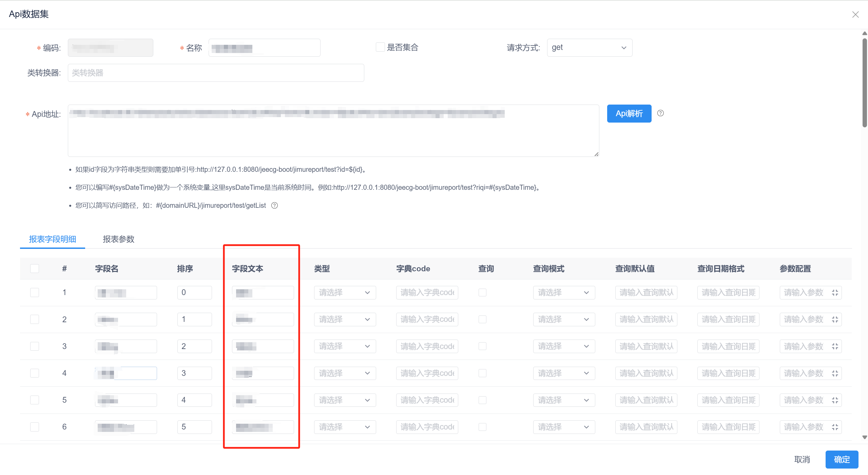This screenshot has height=475, width=868.
Task: Open 请求方式 dropdown showing get
Action: 589,48
